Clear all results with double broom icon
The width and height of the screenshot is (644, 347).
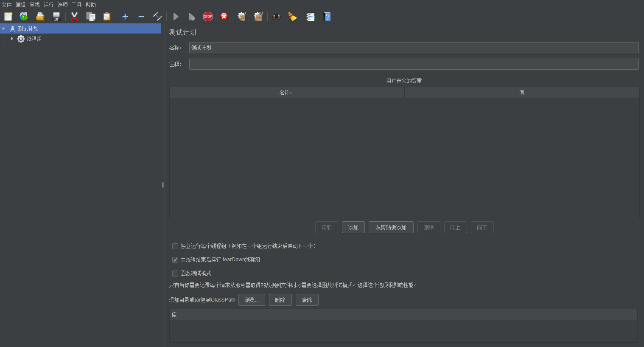click(258, 17)
